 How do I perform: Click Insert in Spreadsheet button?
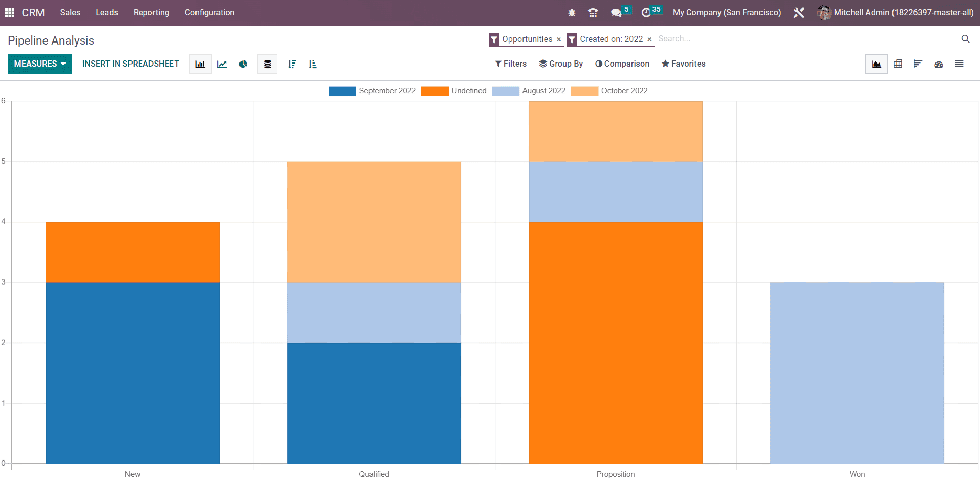pos(130,64)
